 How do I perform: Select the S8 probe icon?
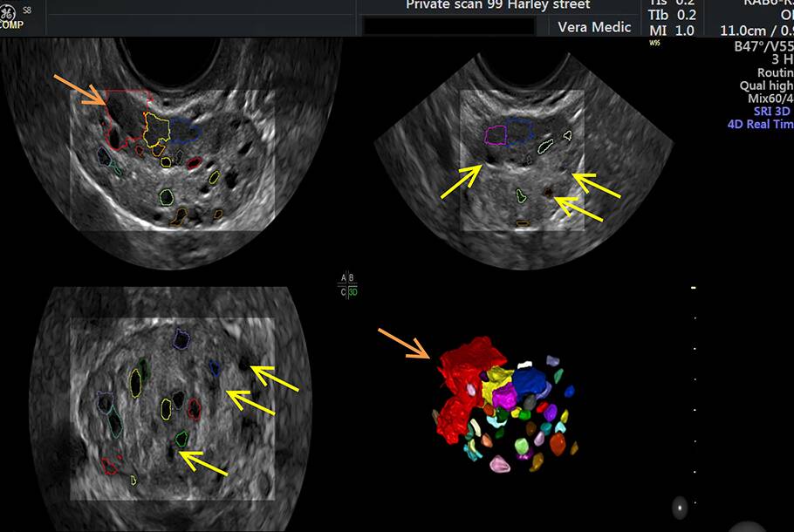click(x=28, y=10)
